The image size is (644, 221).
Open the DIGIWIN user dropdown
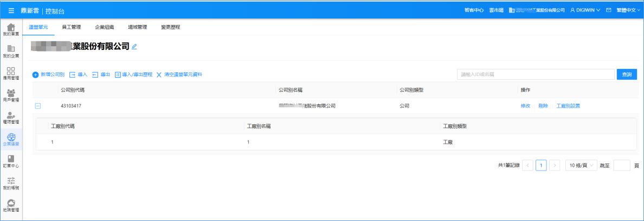585,10
